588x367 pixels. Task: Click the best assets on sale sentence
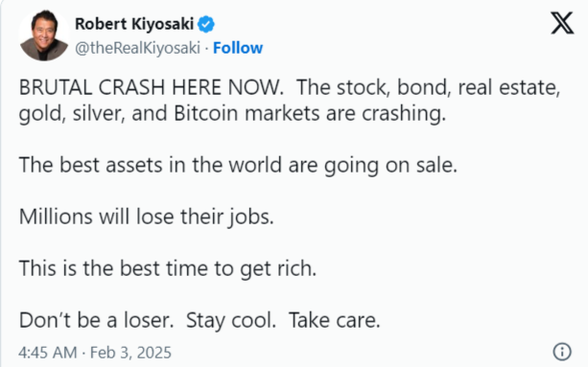tap(238, 165)
